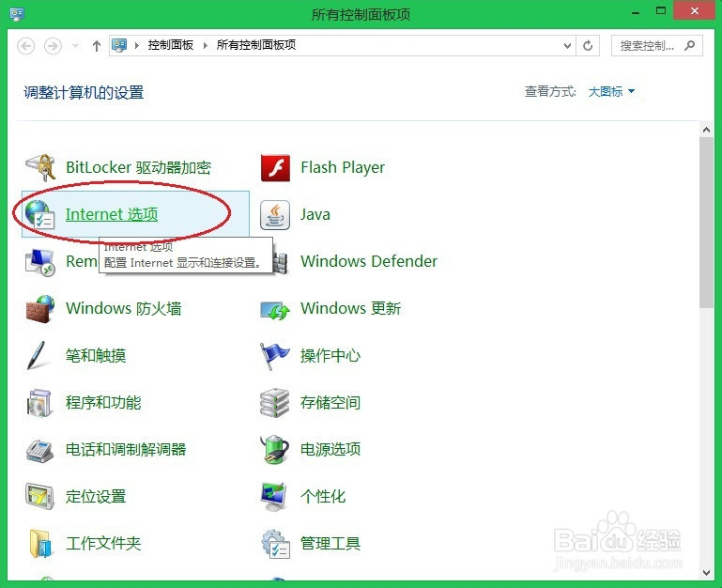The image size is (722, 588).
Task: Open the 电源选项 link
Action: [x=330, y=450]
